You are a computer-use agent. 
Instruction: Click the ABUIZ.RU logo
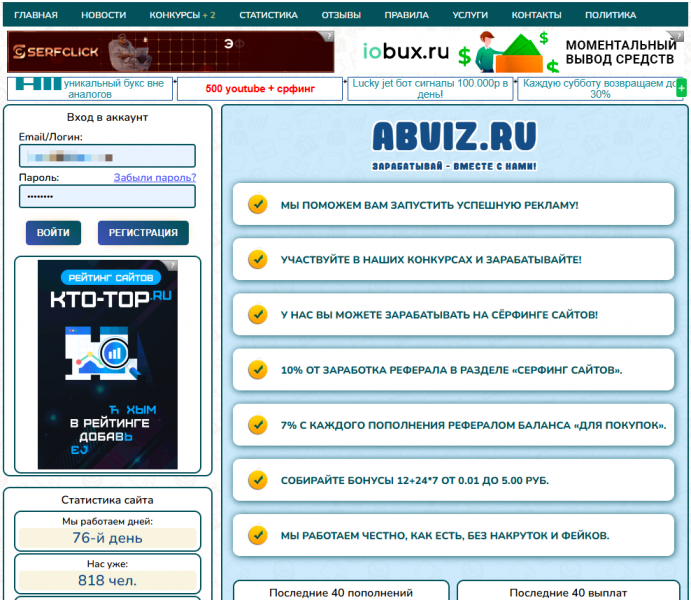point(454,137)
